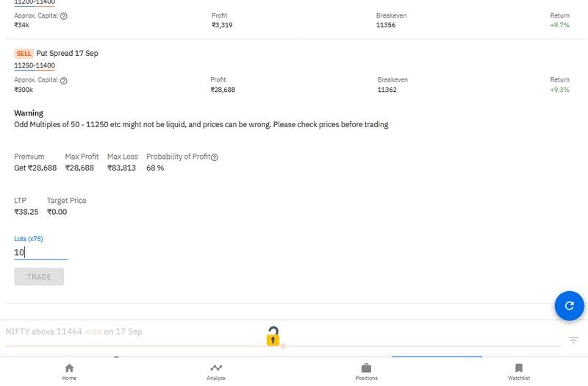Open the filter lines icon at right
The height and width of the screenshot is (386, 588).
(x=573, y=340)
